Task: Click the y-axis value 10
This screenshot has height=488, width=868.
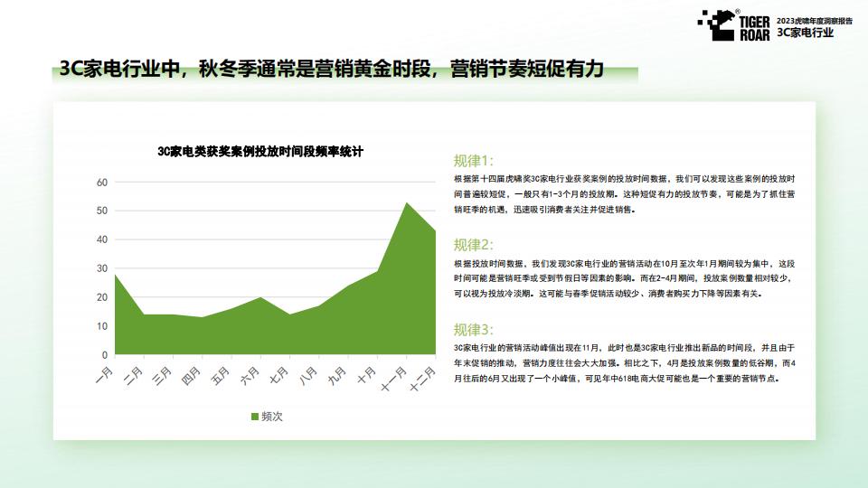Action: tap(102, 326)
